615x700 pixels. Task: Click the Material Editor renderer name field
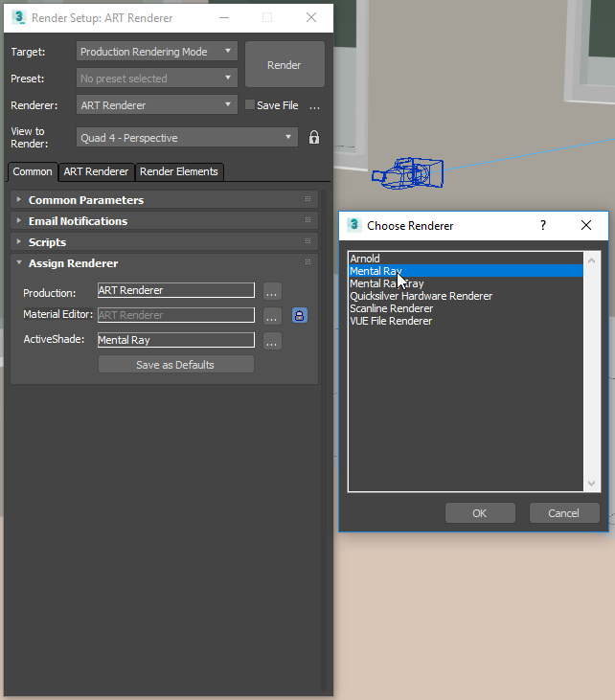pos(176,315)
